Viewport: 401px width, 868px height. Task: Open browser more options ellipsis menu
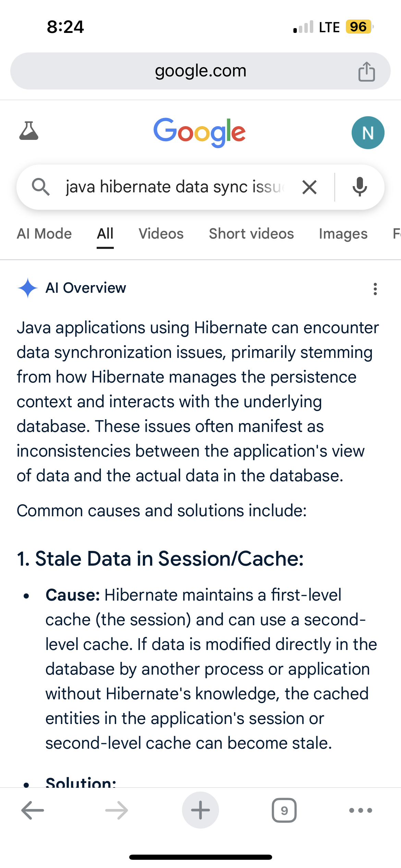361,810
